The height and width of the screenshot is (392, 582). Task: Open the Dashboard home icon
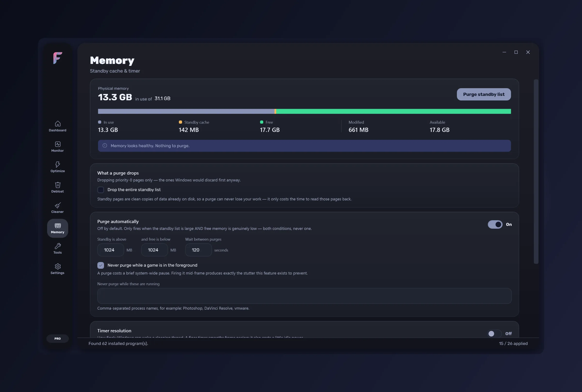(x=57, y=124)
